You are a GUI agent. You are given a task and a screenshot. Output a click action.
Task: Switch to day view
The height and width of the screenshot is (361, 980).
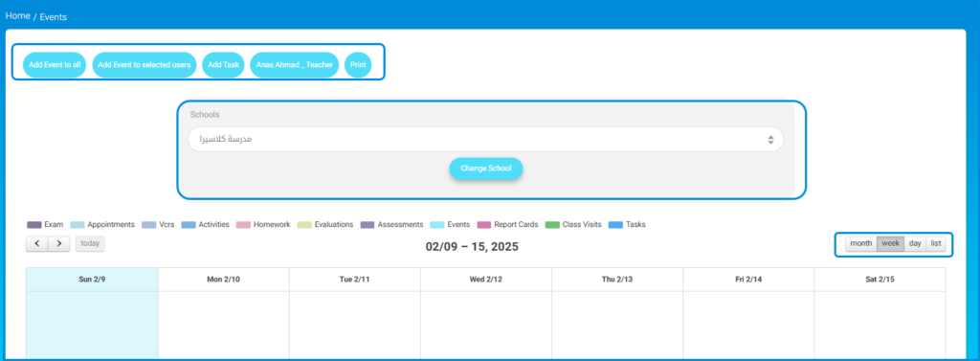pyautogui.click(x=914, y=243)
